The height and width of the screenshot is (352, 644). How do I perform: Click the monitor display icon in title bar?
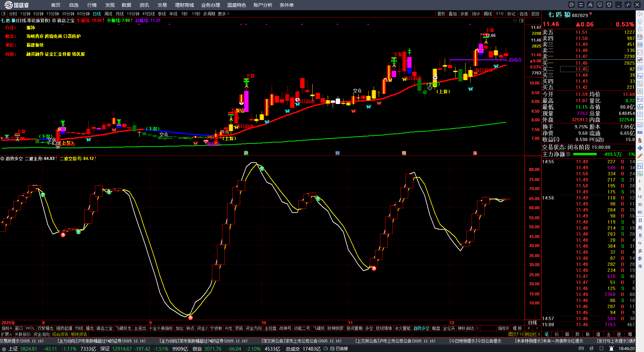600,5
